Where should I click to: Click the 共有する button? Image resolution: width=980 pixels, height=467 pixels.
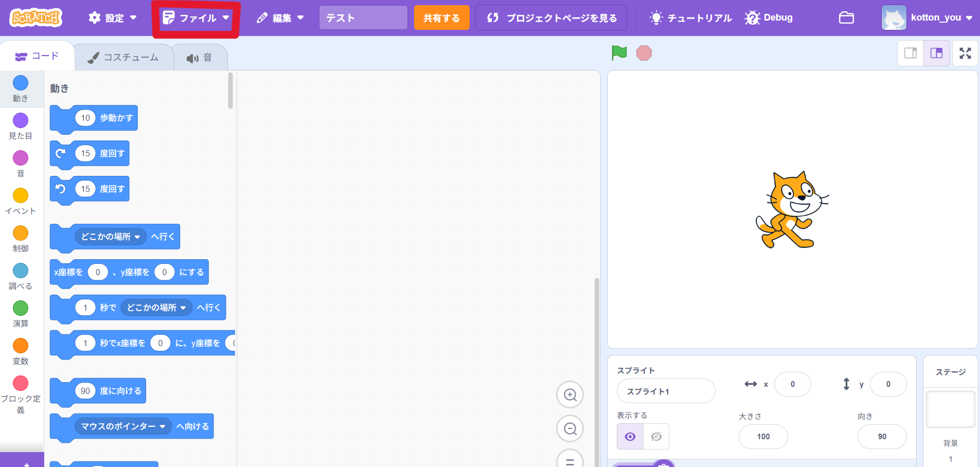click(x=441, y=18)
